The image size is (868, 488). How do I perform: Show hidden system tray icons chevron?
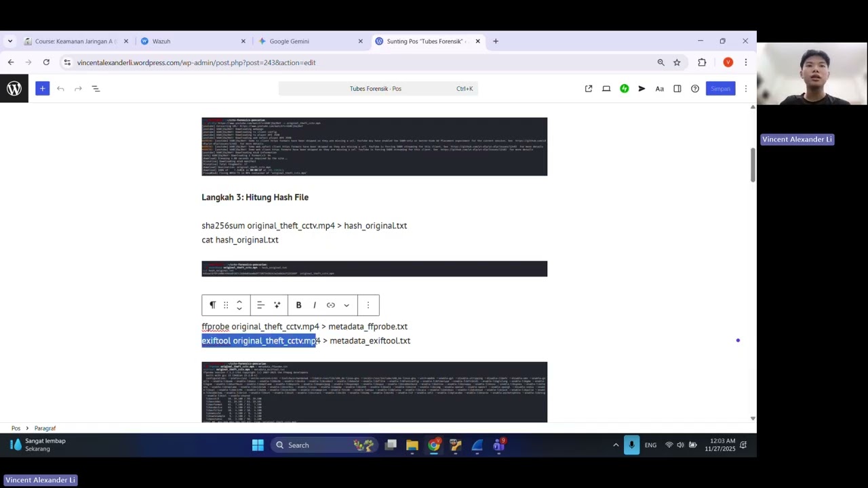click(616, 445)
